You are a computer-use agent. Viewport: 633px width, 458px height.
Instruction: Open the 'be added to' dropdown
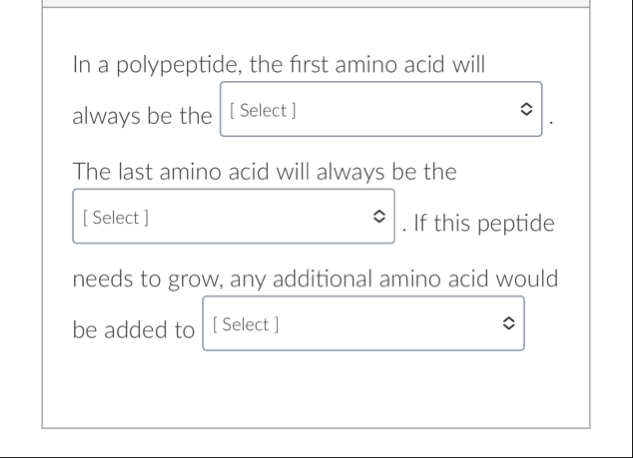[x=363, y=324]
